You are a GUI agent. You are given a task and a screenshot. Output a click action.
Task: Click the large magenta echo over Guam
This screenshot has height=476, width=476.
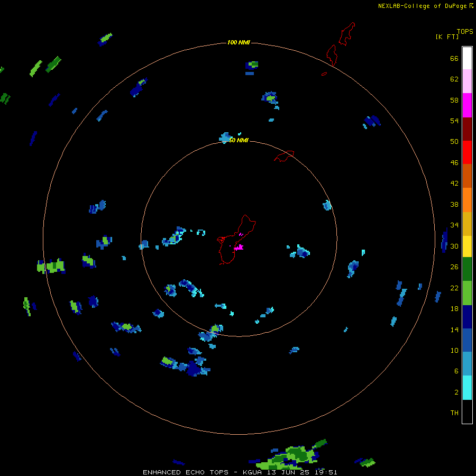click(239, 248)
